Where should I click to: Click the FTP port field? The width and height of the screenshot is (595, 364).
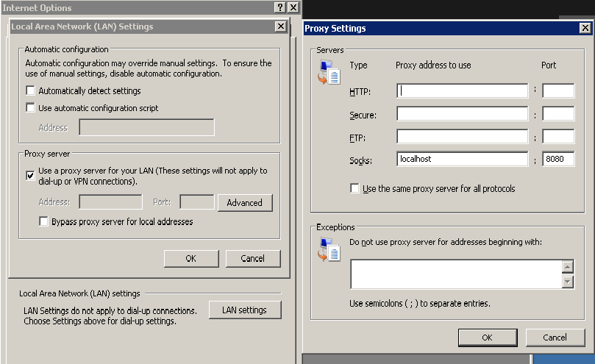point(558,136)
